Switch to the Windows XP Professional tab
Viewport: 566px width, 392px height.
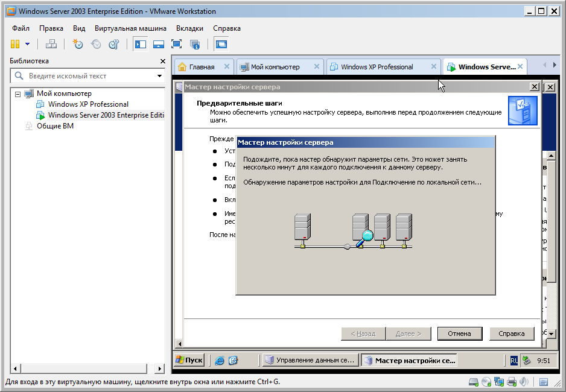377,67
